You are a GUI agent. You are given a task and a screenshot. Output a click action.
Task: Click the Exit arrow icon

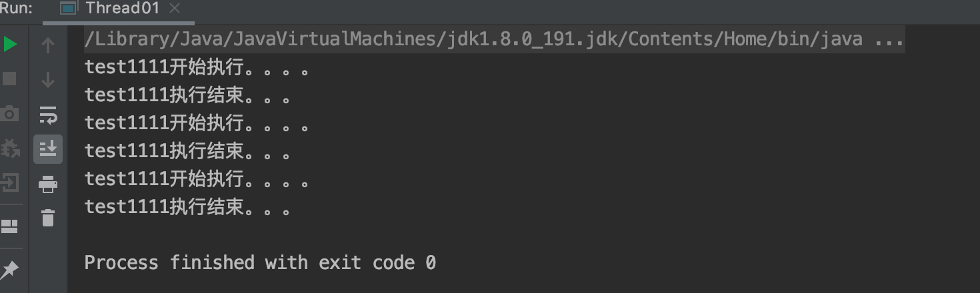(10, 182)
